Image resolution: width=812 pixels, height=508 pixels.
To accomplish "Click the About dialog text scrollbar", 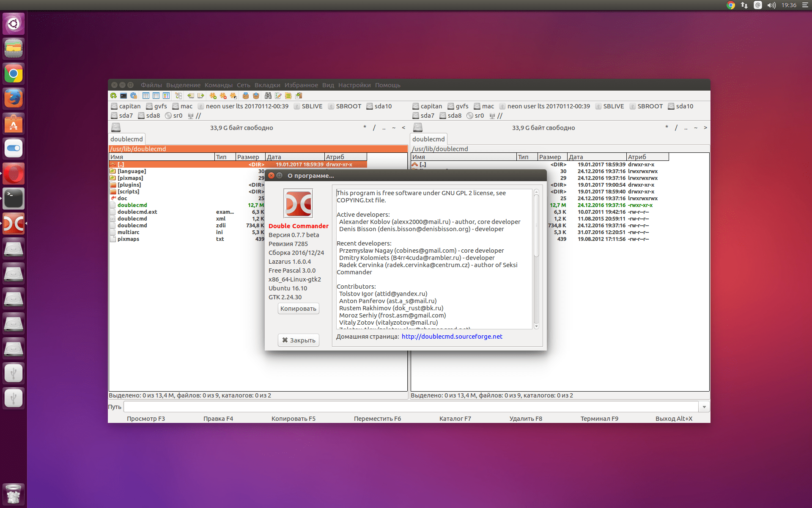I will tap(536, 226).
